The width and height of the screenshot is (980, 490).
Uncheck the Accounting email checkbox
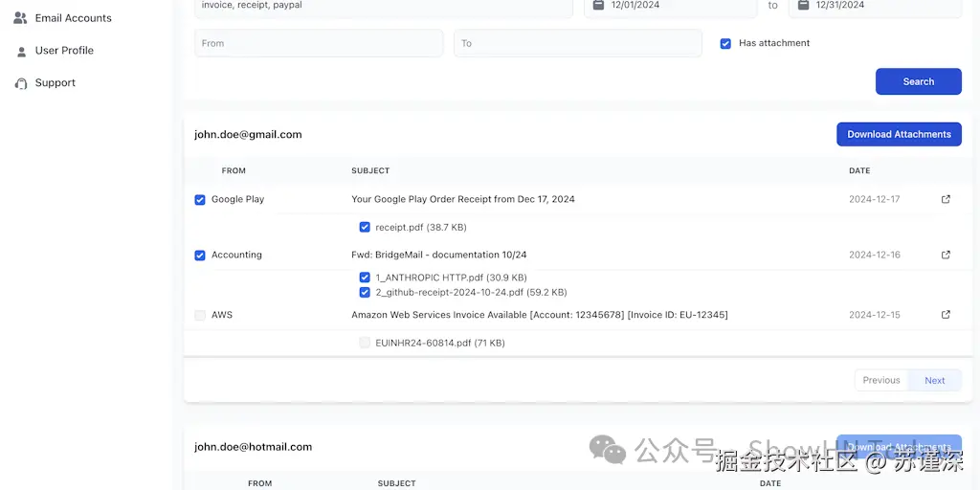(200, 256)
